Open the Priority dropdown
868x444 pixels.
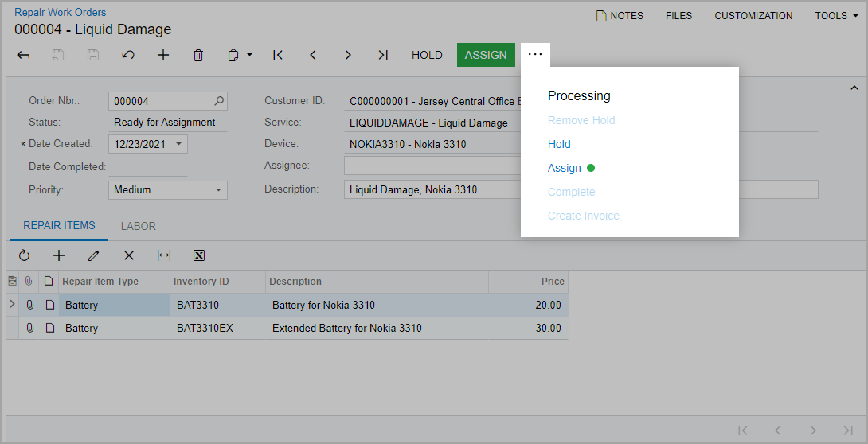coord(218,190)
